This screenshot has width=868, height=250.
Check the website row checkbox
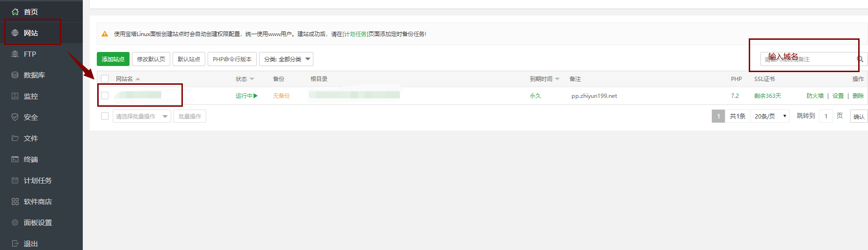click(x=105, y=96)
